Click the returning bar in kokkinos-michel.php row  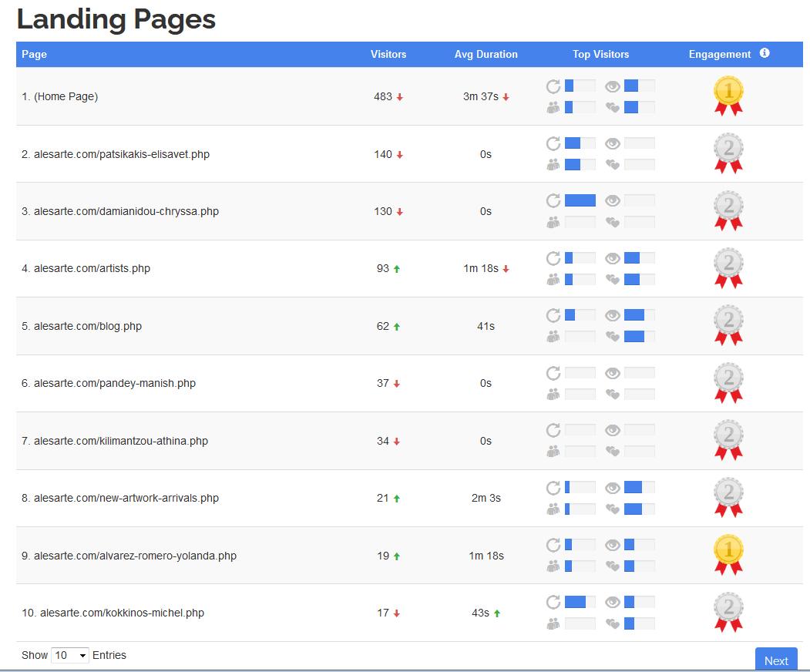point(580,602)
